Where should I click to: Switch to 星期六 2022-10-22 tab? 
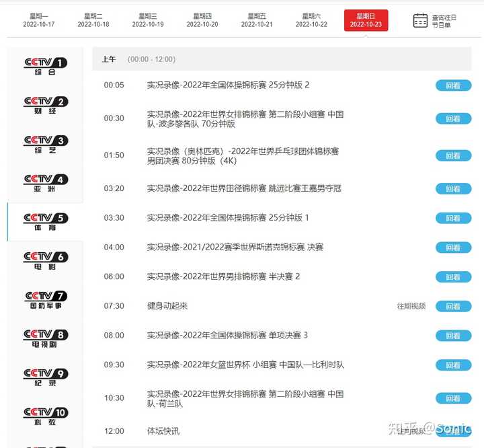click(311, 20)
